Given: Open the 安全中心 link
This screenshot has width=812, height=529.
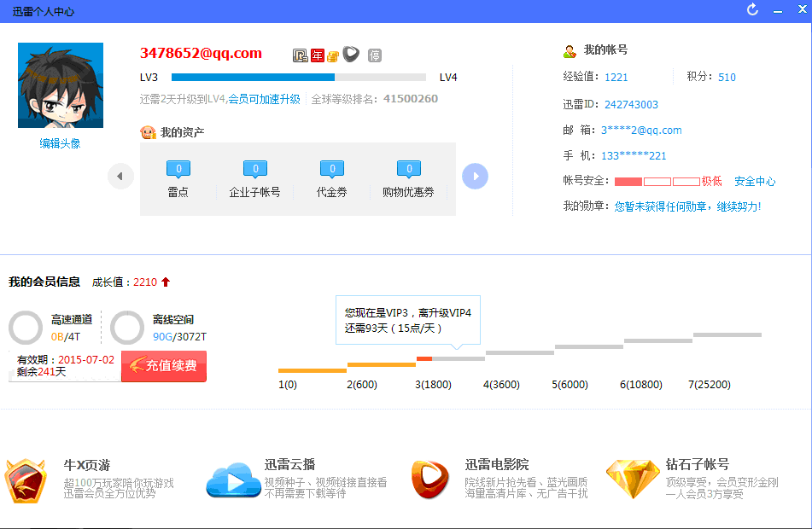Looking at the screenshot, I should pyautogui.click(x=755, y=181).
